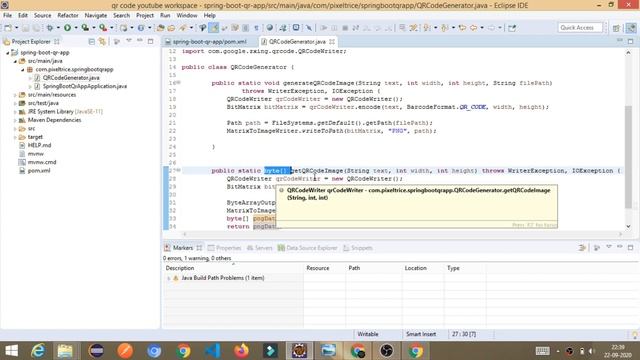The width and height of the screenshot is (640, 360).
Task: Click the Open Type toolbar icon
Action: click(160, 28)
